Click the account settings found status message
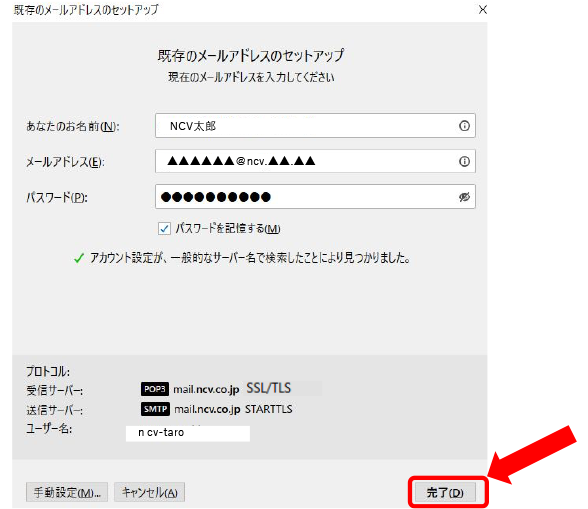This screenshot has width=588, height=509. pos(250,258)
